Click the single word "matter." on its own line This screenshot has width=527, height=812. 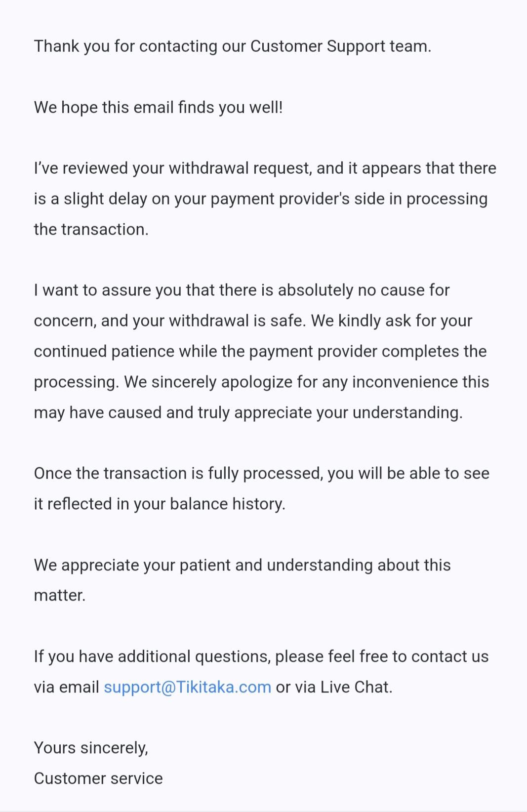coord(60,596)
